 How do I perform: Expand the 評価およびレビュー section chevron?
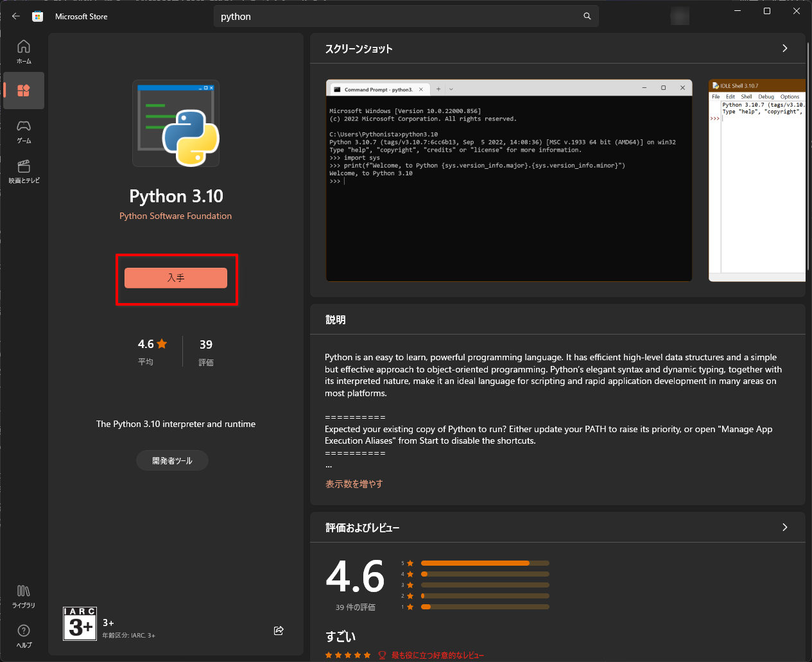784,527
